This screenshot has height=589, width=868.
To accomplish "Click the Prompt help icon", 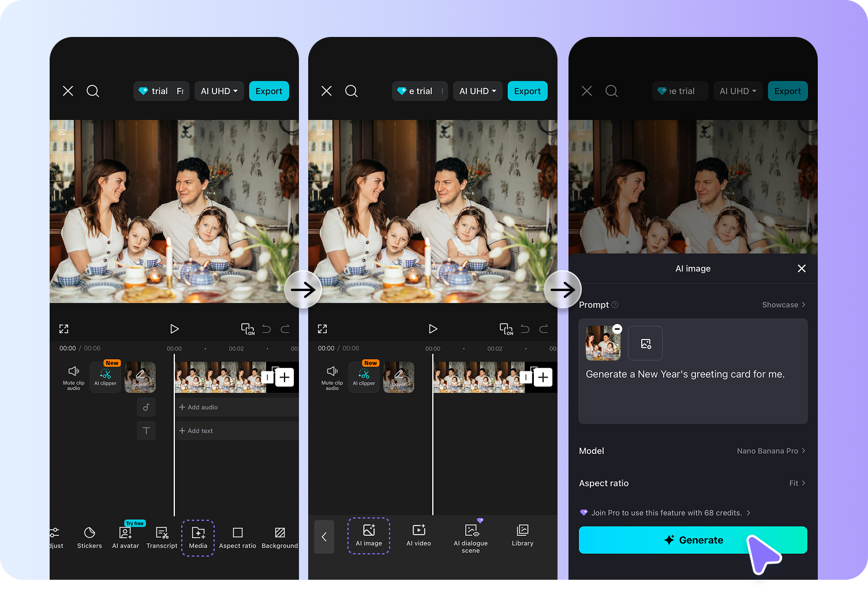I will [x=615, y=305].
